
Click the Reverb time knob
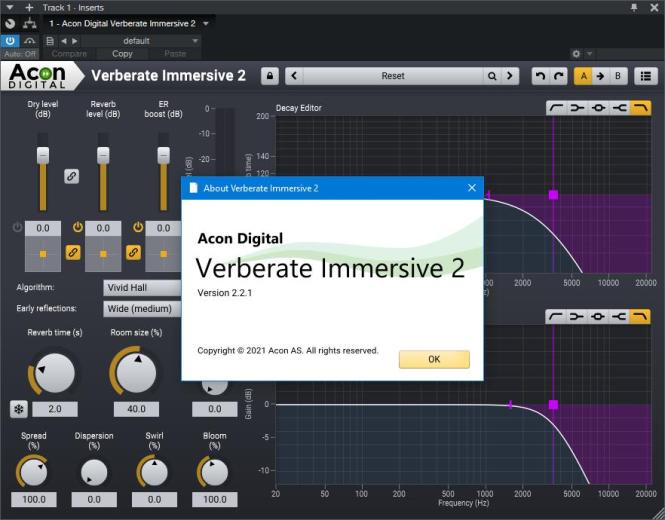point(53,373)
